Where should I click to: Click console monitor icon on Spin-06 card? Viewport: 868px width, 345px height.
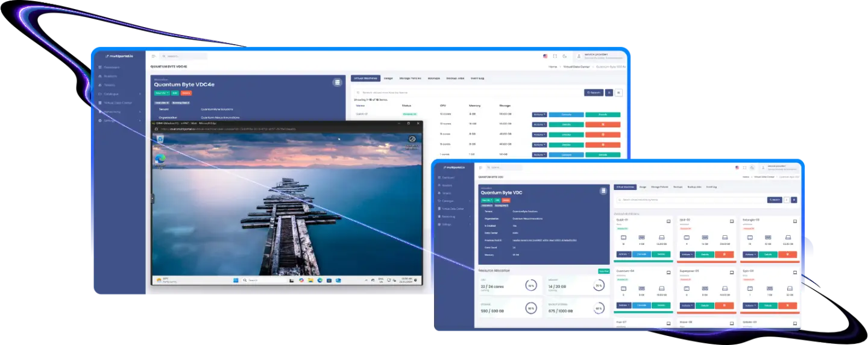click(795, 272)
